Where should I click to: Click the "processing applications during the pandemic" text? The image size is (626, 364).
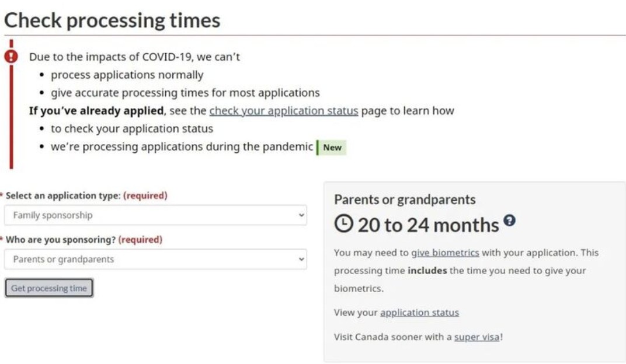pyautogui.click(x=182, y=147)
